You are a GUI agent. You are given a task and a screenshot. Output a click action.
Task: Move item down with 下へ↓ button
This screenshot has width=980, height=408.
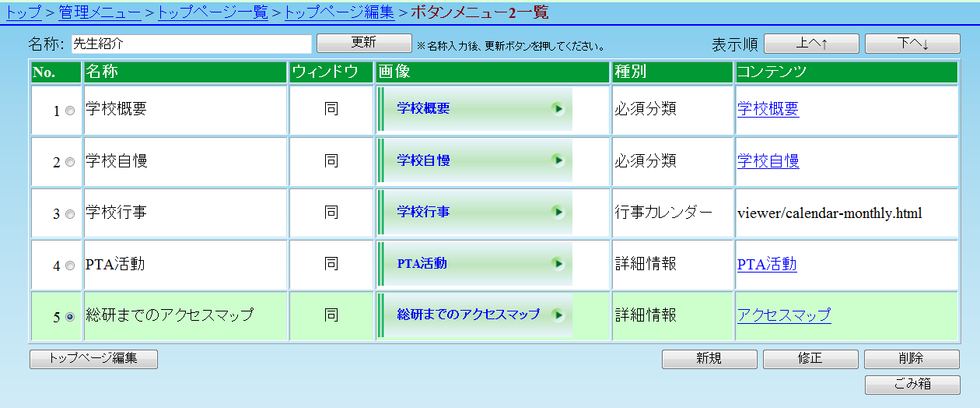tap(912, 44)
